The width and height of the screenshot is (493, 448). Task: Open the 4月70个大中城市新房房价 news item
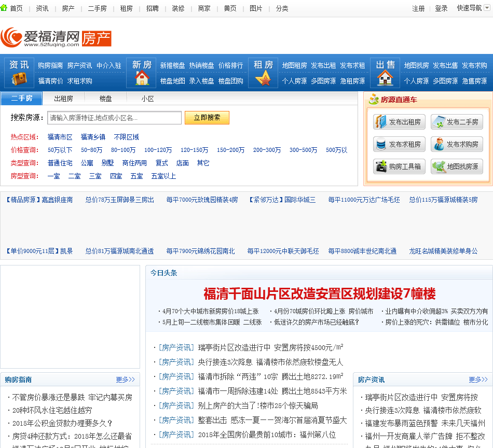[x=210, y=311]
